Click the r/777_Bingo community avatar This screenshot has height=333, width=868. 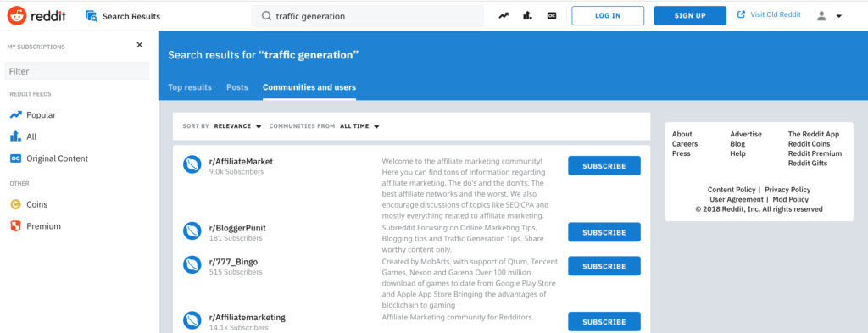(192, 264)
